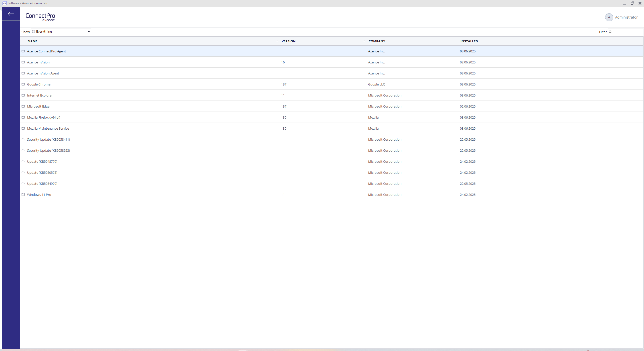Click the update icon beside Update (KB5054979)

(x=23, y=184)
